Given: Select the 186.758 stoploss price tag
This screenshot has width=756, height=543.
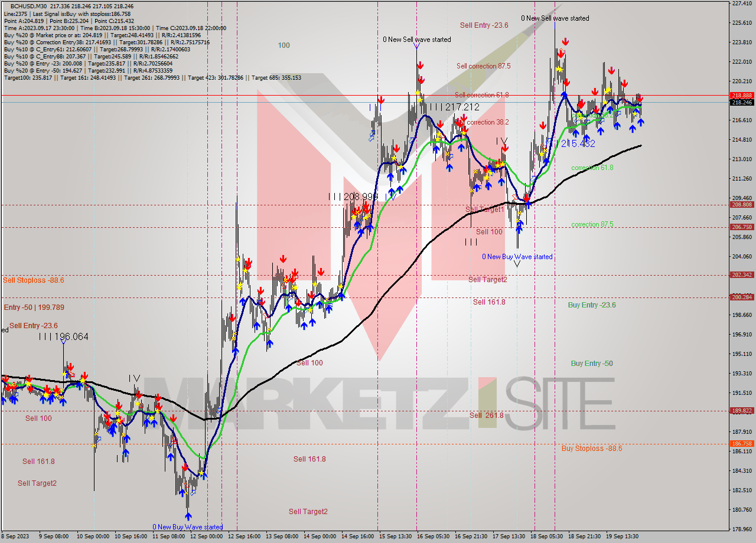Looking at the screenshot, I should pos(742,443).
